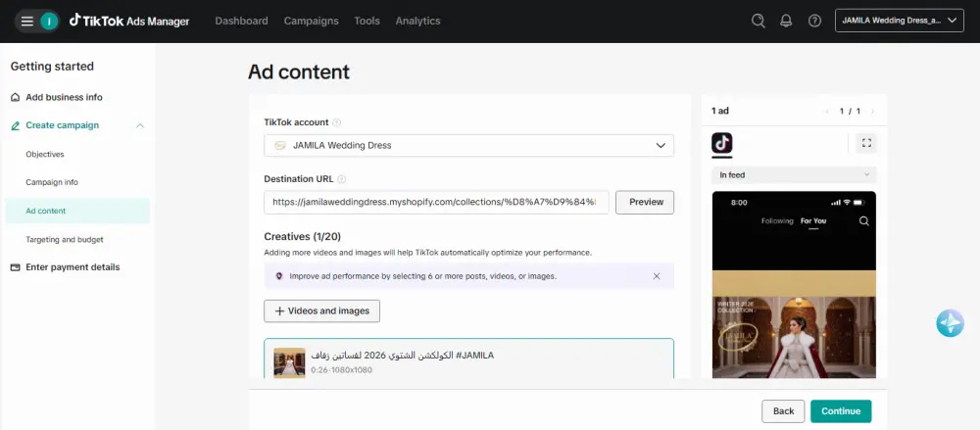Click the Destination URL input field

coord(436,202)
